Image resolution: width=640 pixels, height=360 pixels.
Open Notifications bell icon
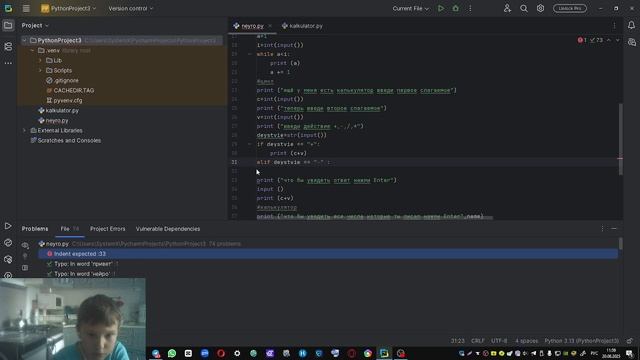(631, 25)
